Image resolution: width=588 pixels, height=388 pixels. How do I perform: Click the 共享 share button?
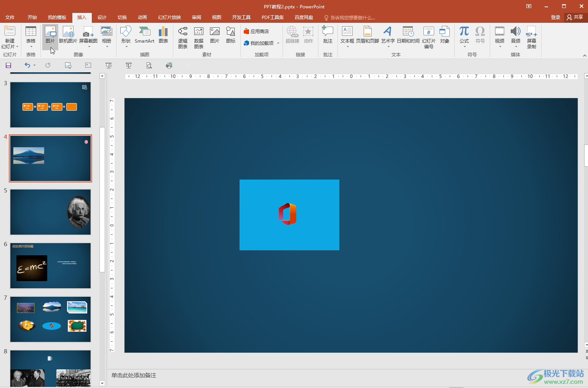(x=575, y=17)
